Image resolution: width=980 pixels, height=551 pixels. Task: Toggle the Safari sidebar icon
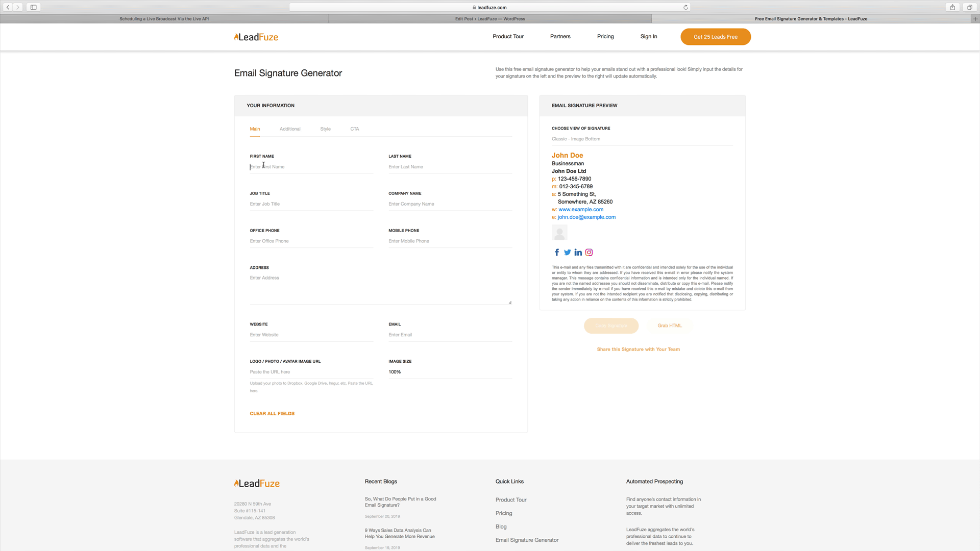[33, 7]
